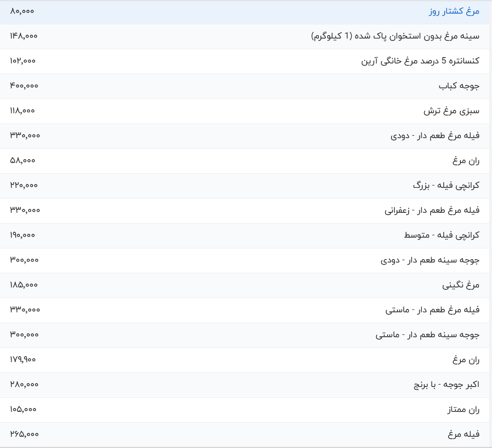Select کنسانتره 5 درصد مرغ خانگی آرین
The image size is (492, 448).
click(x=420, y=61)
